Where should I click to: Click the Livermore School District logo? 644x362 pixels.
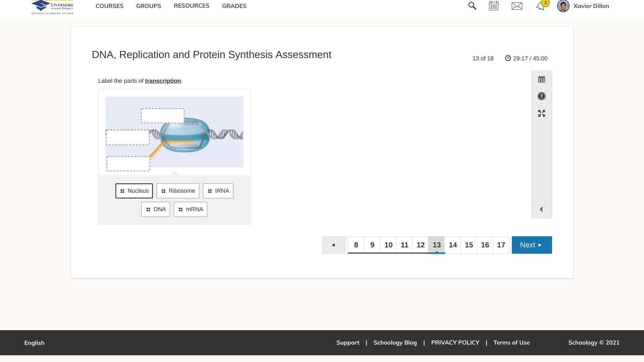pos(52,7)
